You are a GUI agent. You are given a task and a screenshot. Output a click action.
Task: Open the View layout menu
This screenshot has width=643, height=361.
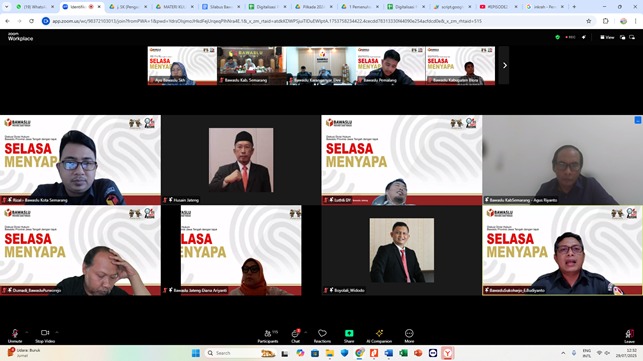pyautogui.click(x=607, y=37)
